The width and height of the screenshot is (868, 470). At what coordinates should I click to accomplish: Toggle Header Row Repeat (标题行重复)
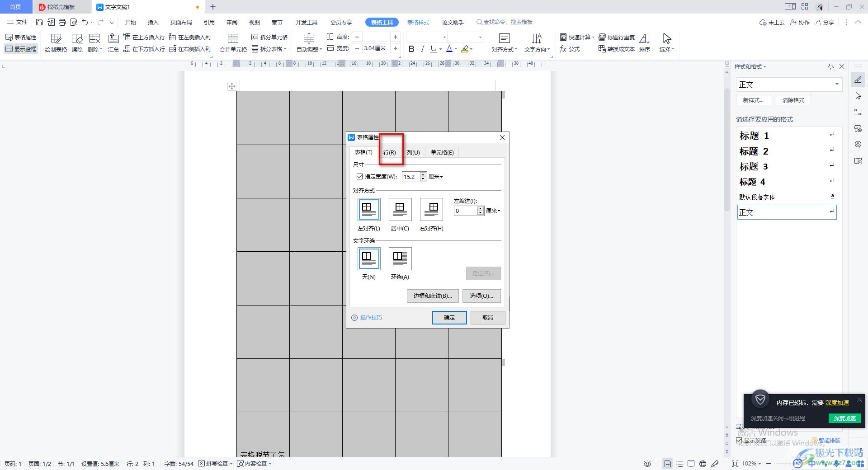[617, 37]
